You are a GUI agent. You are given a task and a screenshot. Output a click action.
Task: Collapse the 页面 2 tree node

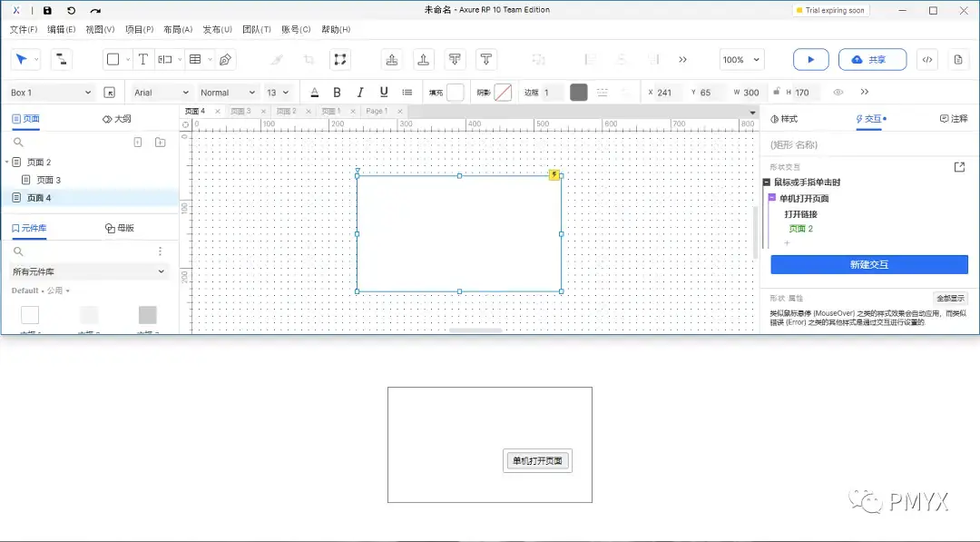pyautogui.click(x=7, y=163)
